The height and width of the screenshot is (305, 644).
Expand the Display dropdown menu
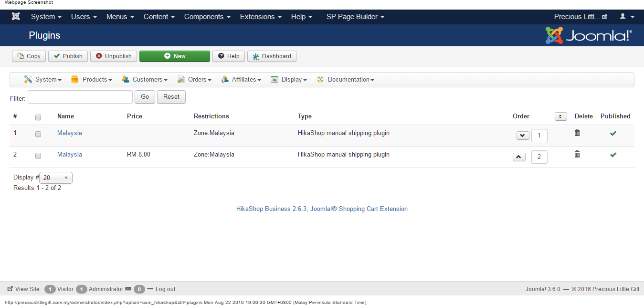(x=288, y=80)
